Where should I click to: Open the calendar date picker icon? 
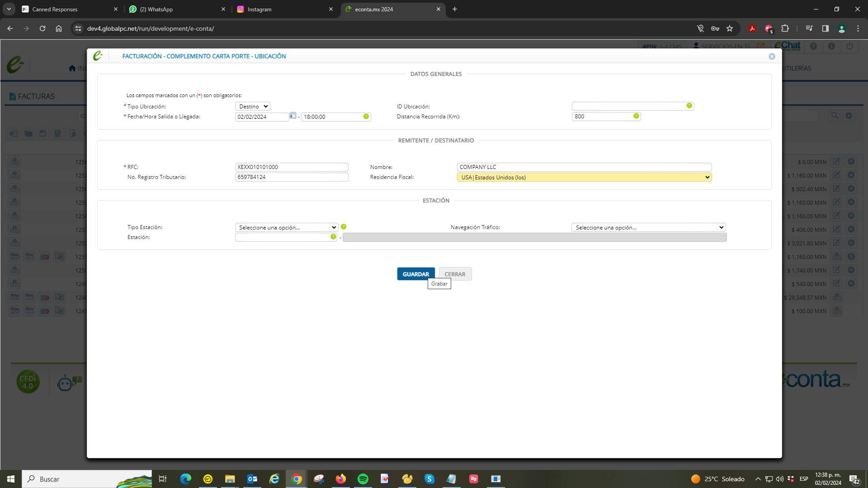293,116
